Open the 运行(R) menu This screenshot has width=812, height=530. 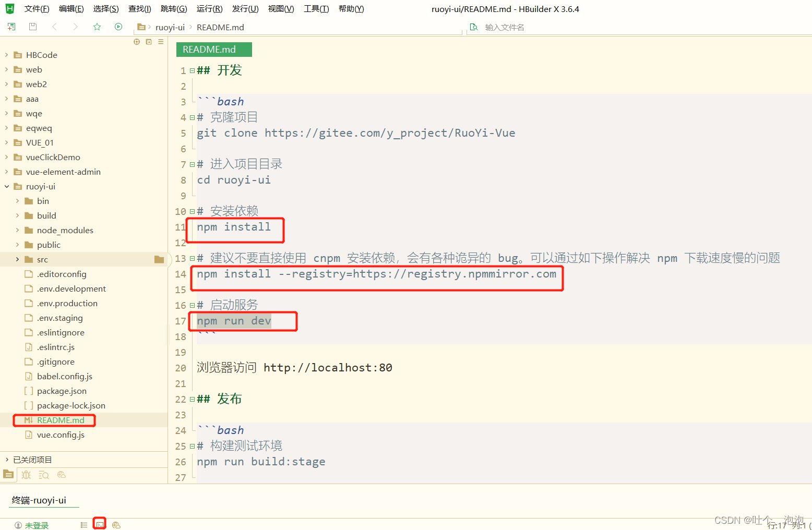pyautogui.click(x=209, y=9)
